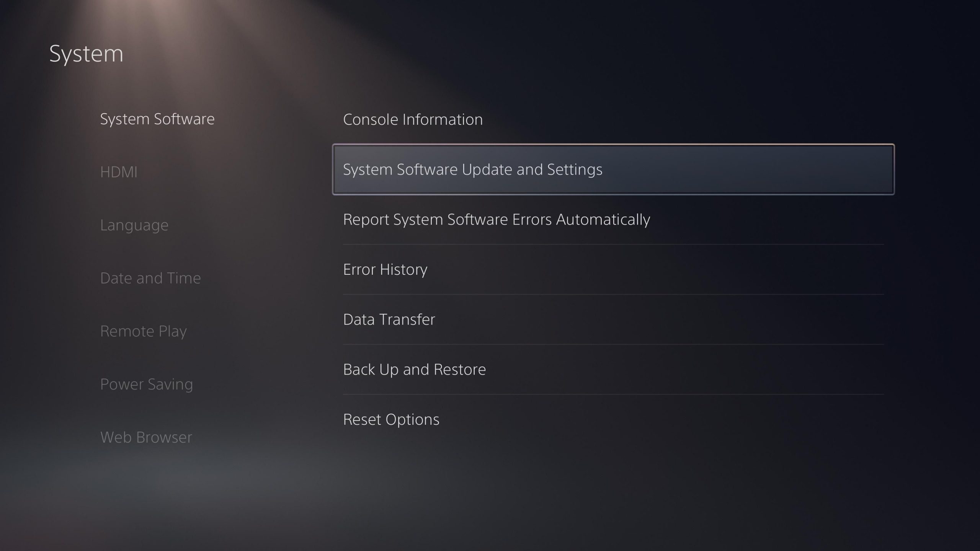Viewport: 980px width, 551px height.
Task: Switch to the HDMI category
Action: pyautogui.click(x=119, y=172)
